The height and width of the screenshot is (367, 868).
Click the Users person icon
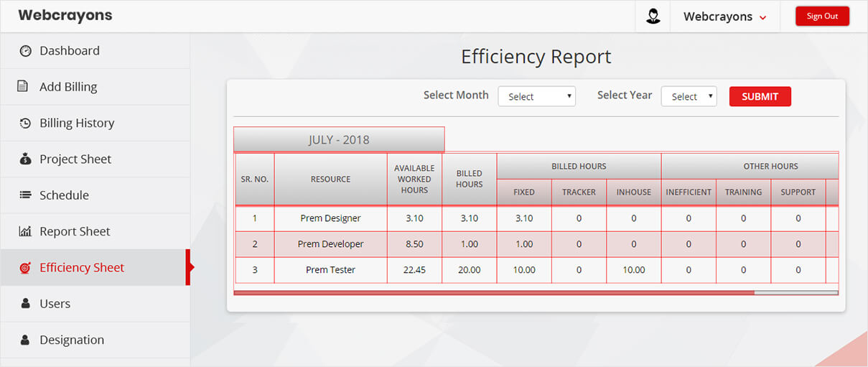[x=25, y=304]
